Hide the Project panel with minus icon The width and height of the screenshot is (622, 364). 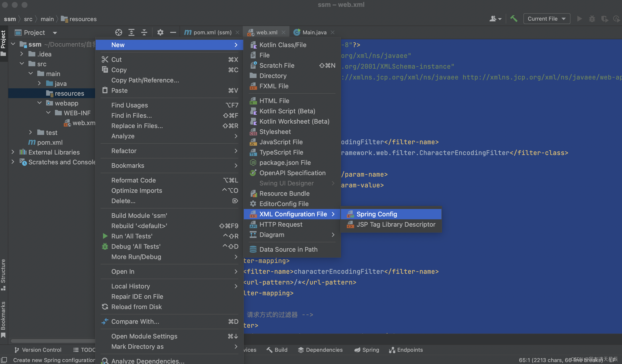coord(173,32)
